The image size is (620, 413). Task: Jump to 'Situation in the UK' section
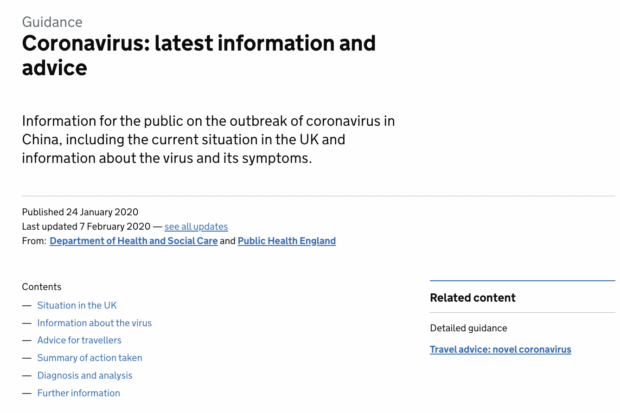[x=77, y=305]
